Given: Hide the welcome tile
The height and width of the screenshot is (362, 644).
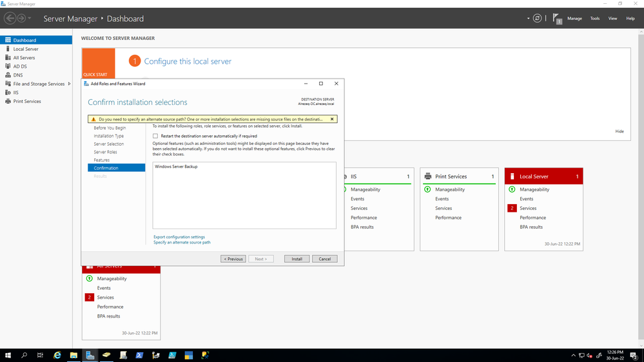Looking at the screenshot, I should coord(620,131).
